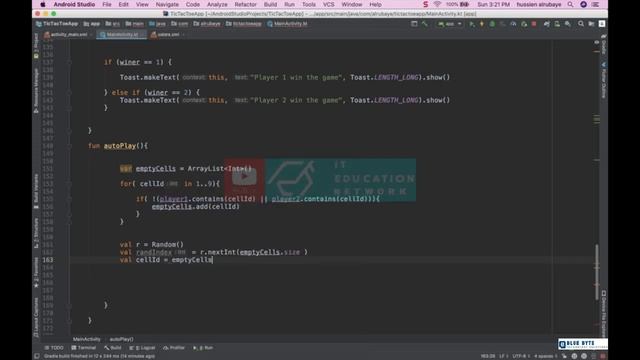640x360 pixels.
Task: Click the autoPlay() breadcrumb below the editor
Action: click(121, 339)
